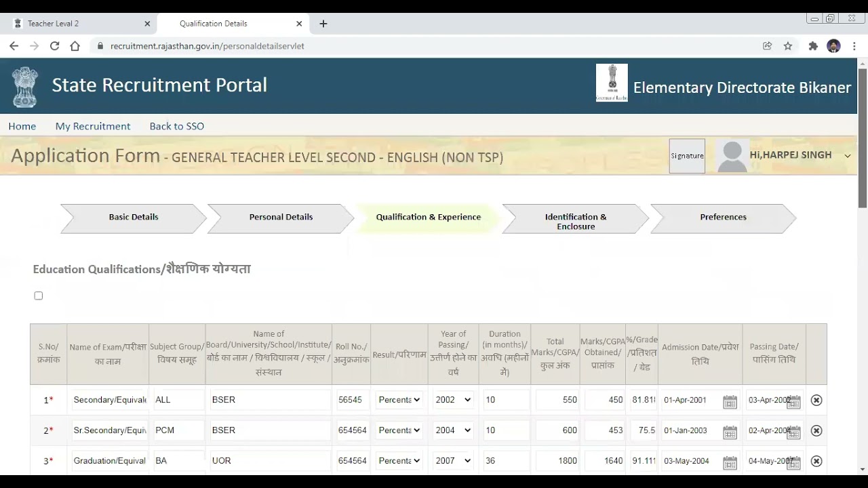Open a new browser tab with plus
Image resolution: width=868 pixels, height=488 pixels.
coord(323,24)
